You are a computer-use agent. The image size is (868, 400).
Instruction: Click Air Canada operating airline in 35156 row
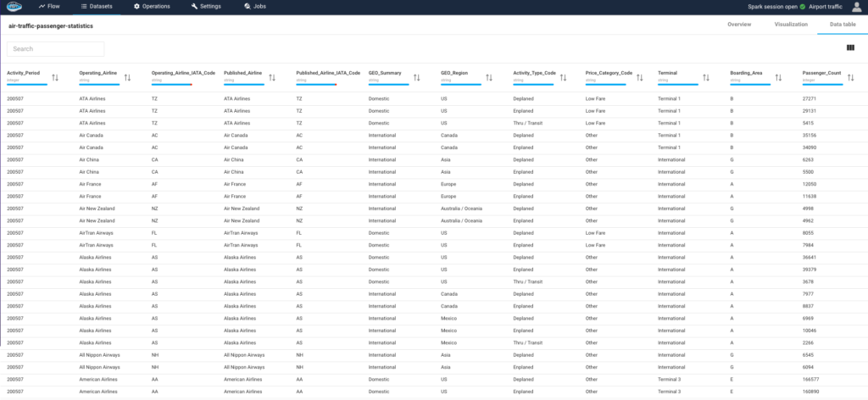pyautogui.click(x=91, y=135)
